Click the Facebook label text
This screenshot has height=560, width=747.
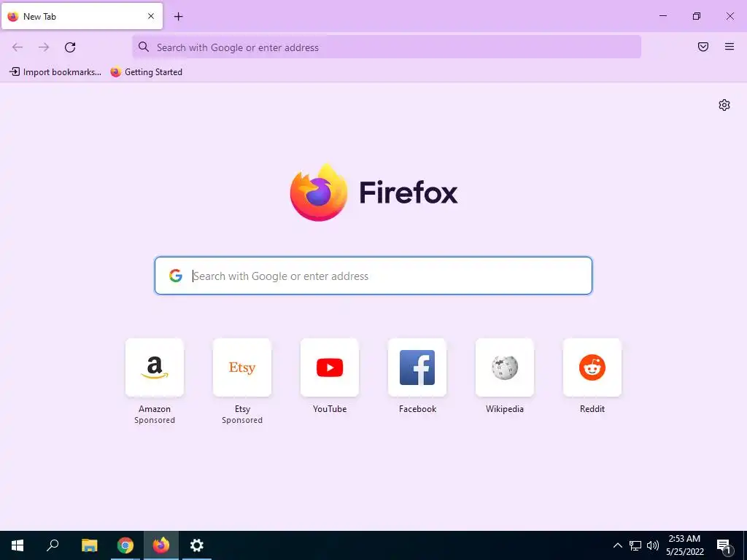coord(417,409)
